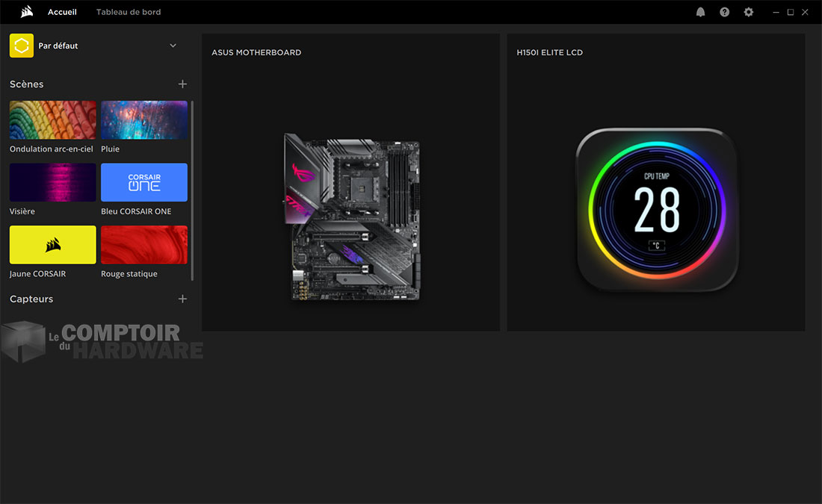Switch to the Accueil tab
Screen dimensions: 822x504
(x=62, y=11)
